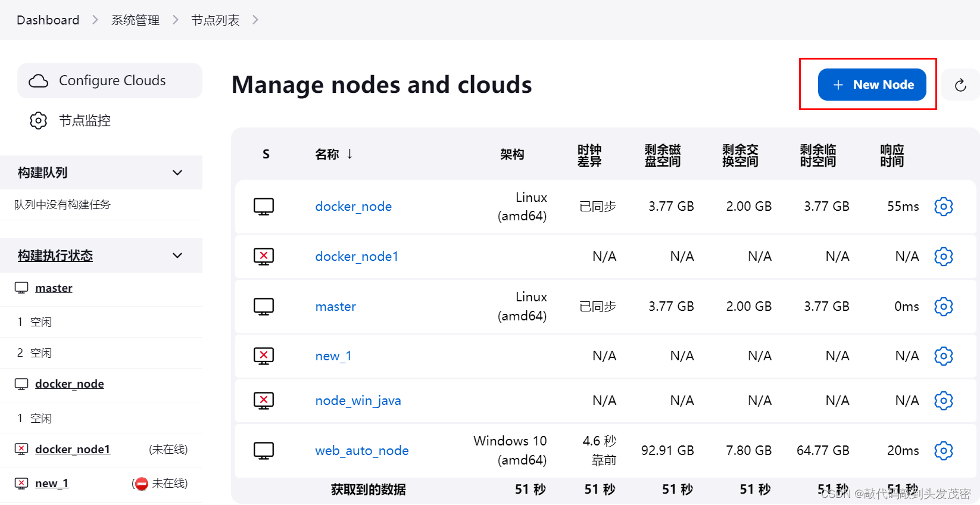Open the master link in table
This screenshot has height=505, width=980.
coord(336,307)
